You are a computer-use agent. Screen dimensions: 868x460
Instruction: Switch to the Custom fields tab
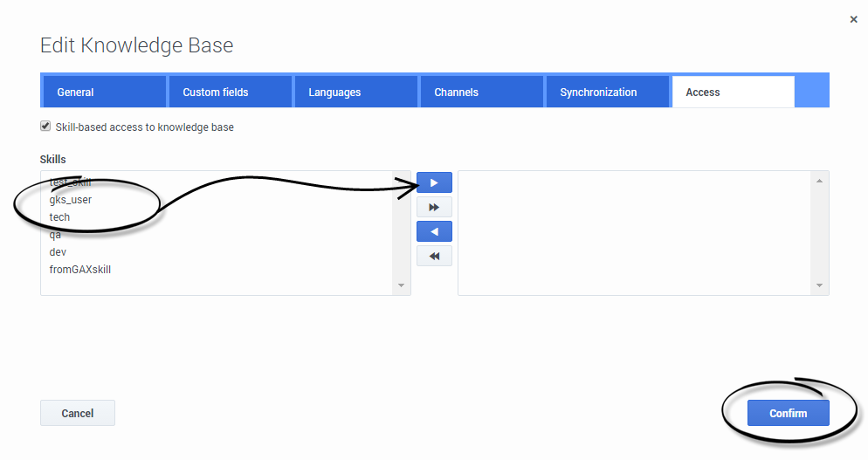pyautogui.click(x=229, y=92)
